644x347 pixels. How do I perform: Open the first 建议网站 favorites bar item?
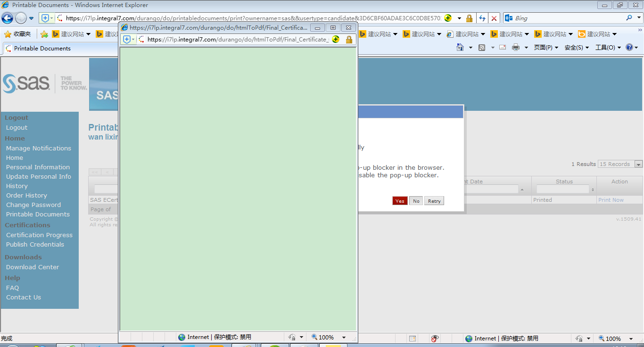71,34
